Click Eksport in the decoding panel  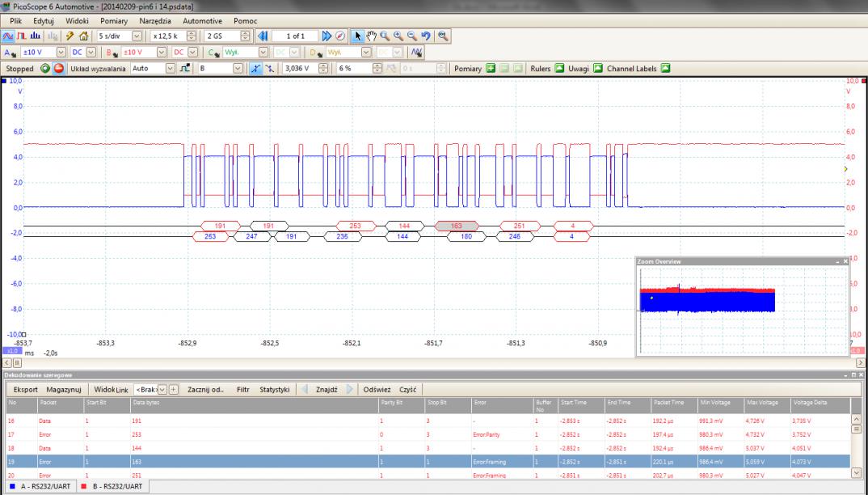25,389
